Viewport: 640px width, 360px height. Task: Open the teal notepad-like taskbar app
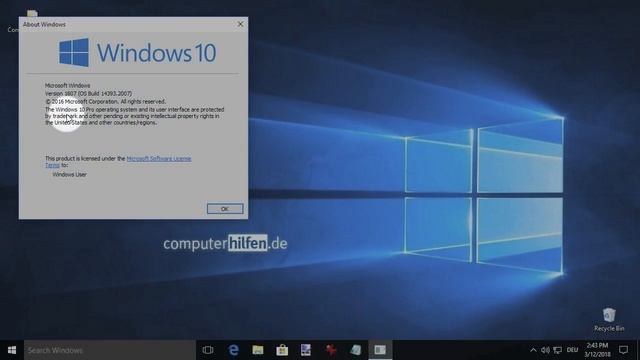point(356,350)
